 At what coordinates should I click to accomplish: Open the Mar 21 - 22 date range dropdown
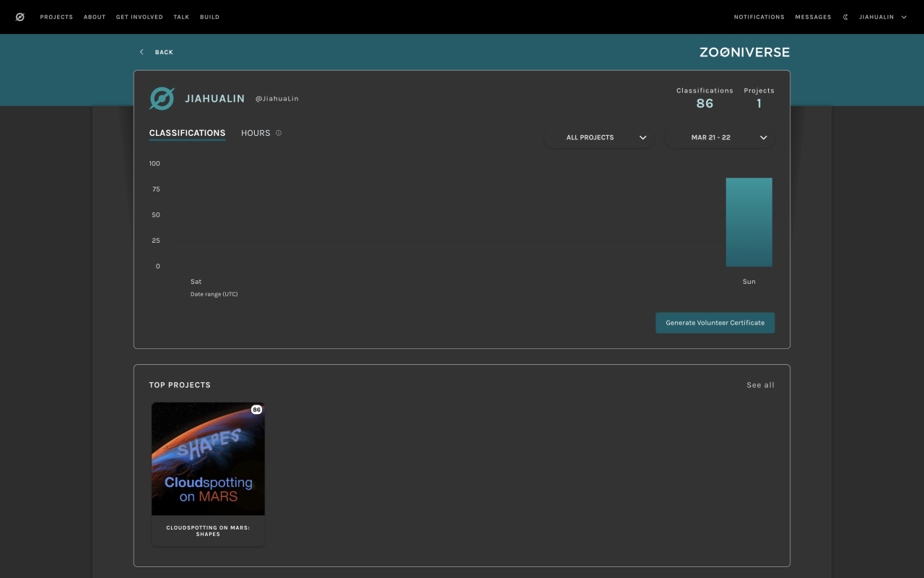click(720, 137)
